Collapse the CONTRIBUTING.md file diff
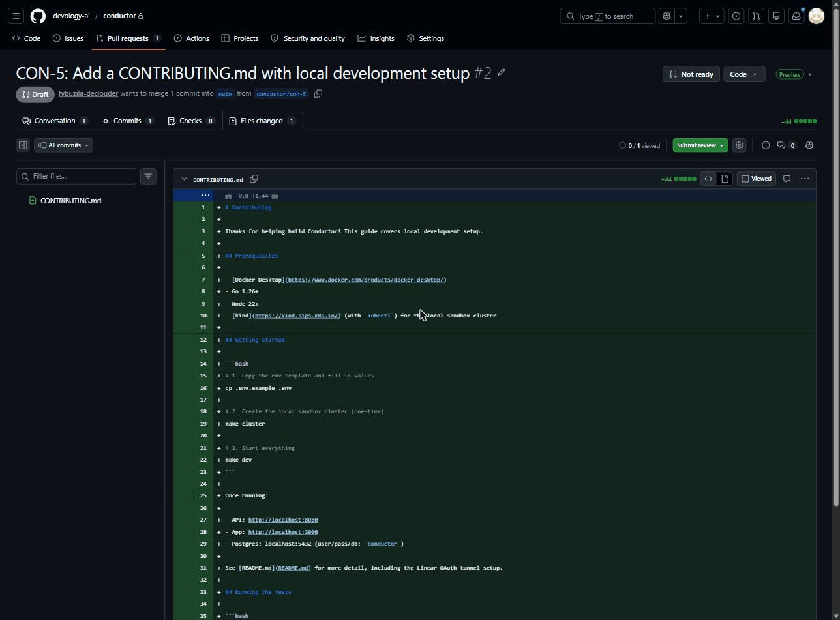Screen dimensions: 840x620 (x=184, y=179)
